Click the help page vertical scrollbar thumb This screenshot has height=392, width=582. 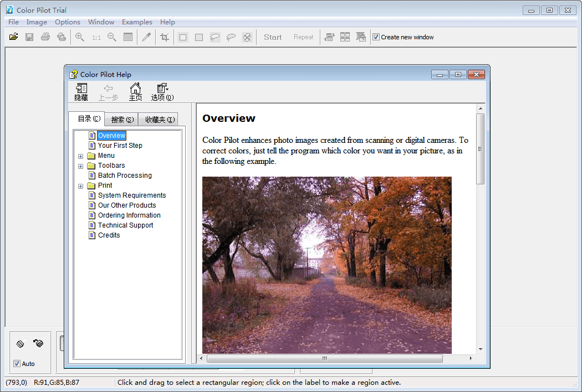[x=481, y=149]
